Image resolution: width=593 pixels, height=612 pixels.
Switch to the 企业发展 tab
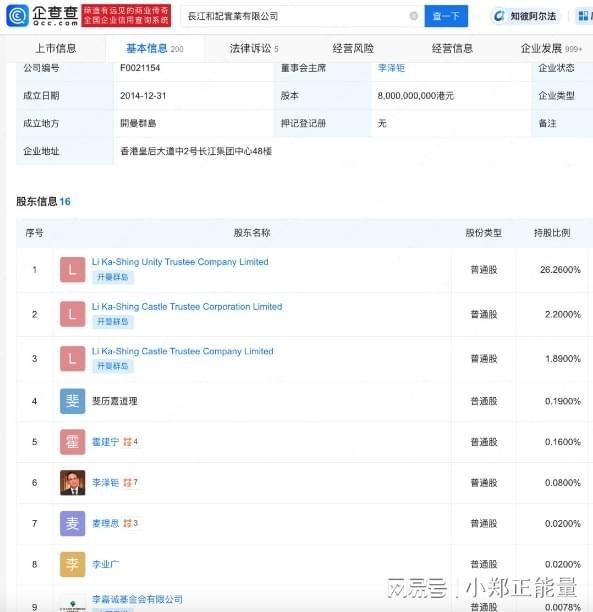[x=551, y=48]
